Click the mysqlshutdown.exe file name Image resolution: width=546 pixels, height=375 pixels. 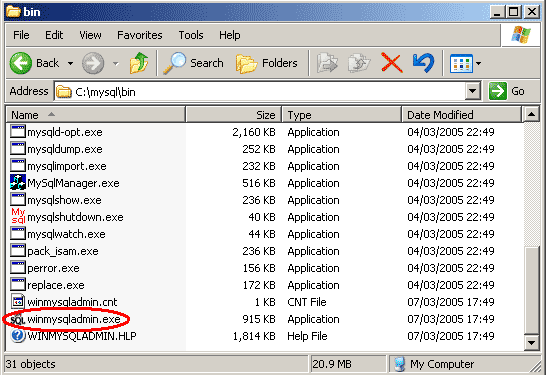point(75,217)
